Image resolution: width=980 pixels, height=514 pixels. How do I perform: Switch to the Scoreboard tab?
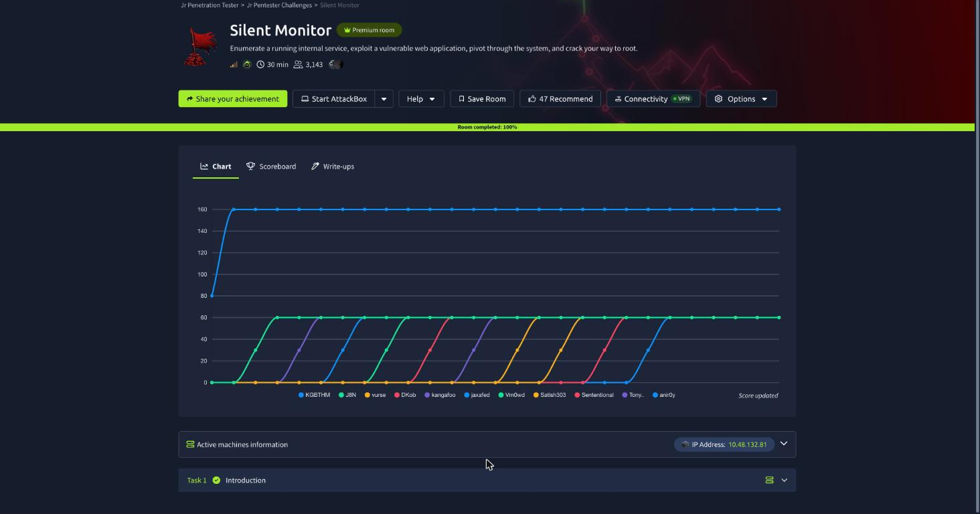coord(271,167)
